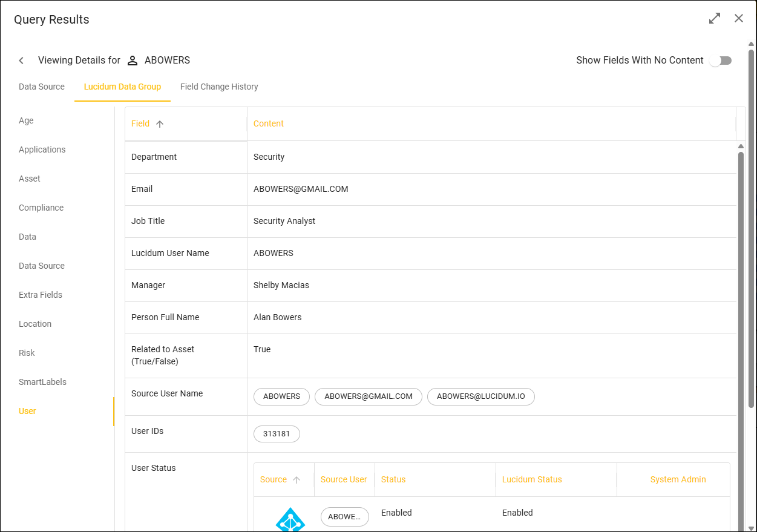Click the back arrow beside Viewing Details
The image size is (757, 532).
click(x=21, y=61)
